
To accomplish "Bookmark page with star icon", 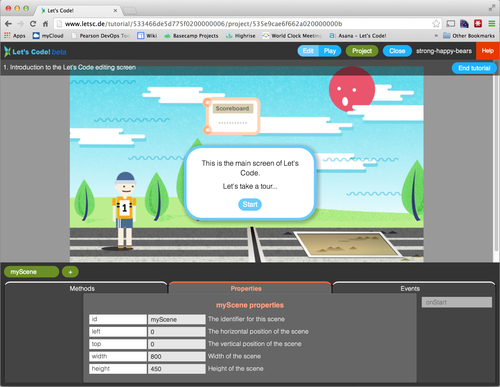I will point(436,24).
